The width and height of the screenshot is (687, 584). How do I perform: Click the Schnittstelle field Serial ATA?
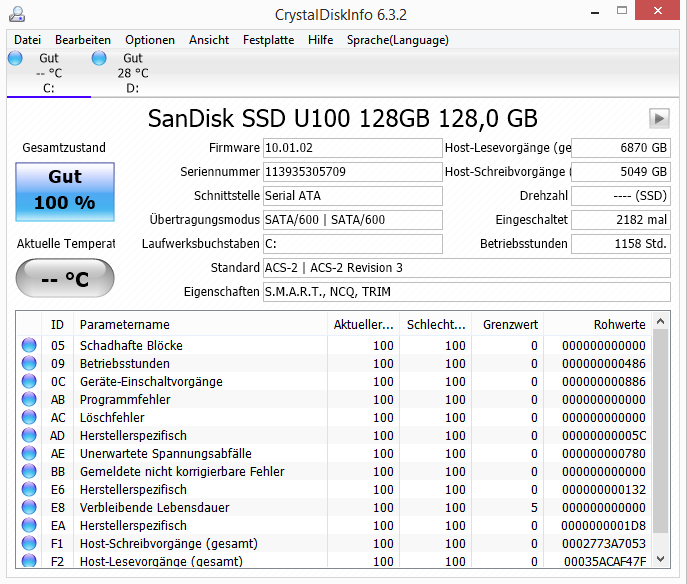353,196
